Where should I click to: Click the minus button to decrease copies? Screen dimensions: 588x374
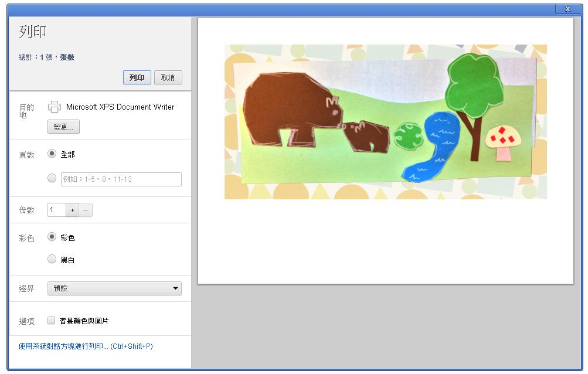click(86, 210)
